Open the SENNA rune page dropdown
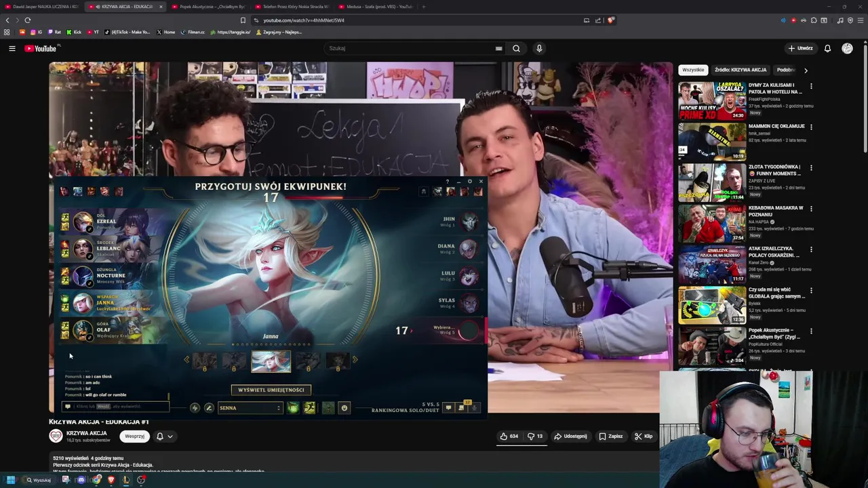Image resolution: width=868 pixels, height=488 pixels. point(250,408)
